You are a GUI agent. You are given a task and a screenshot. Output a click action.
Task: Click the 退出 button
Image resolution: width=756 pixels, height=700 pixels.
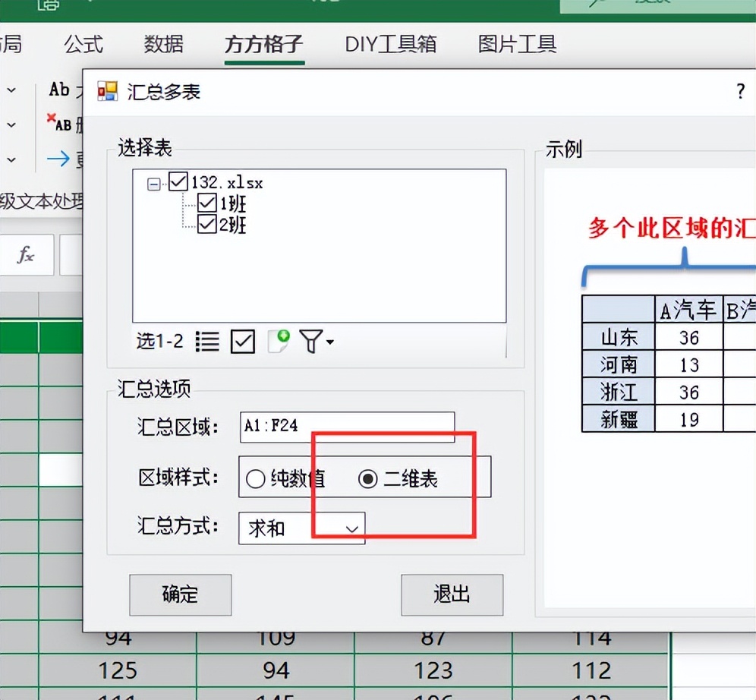click(452, 595)
